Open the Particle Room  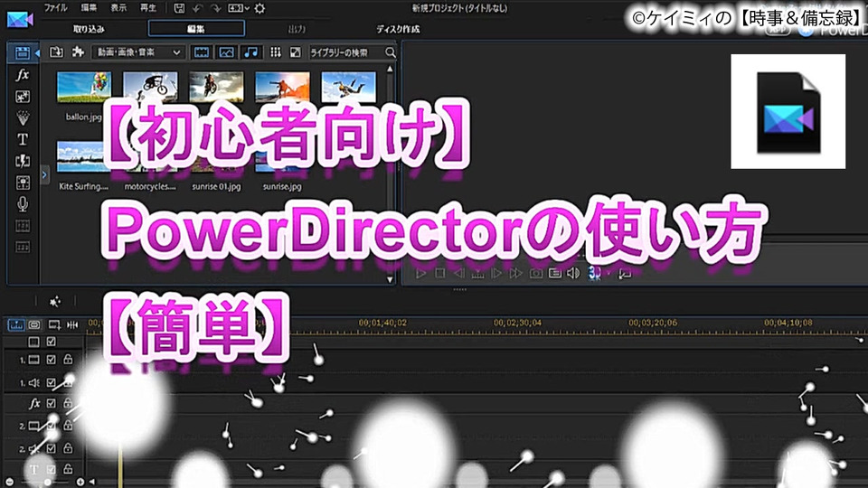(x=22, y=117)
